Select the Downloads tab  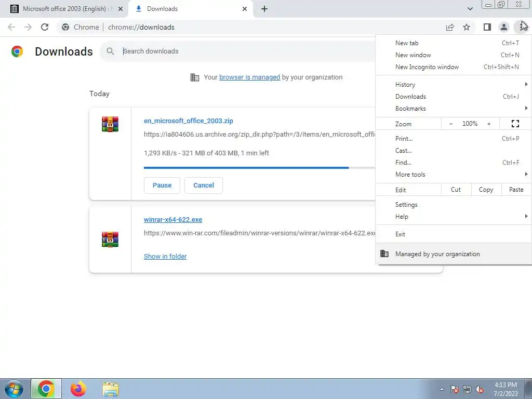click(190, 9)
